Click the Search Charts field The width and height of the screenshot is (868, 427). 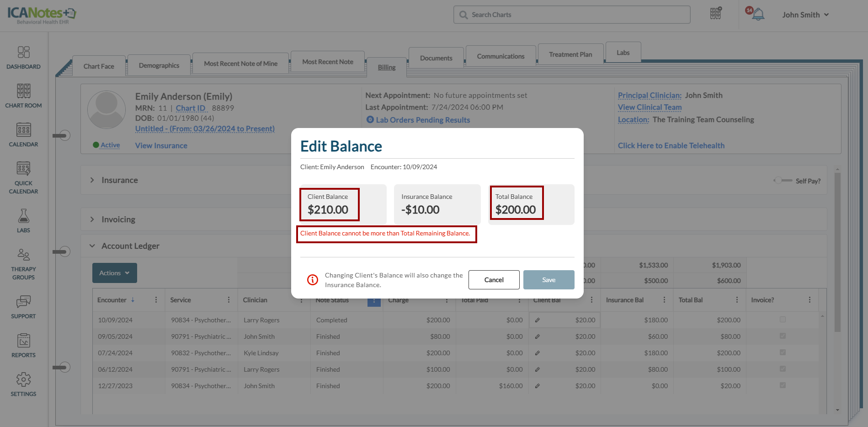(571, 15)
